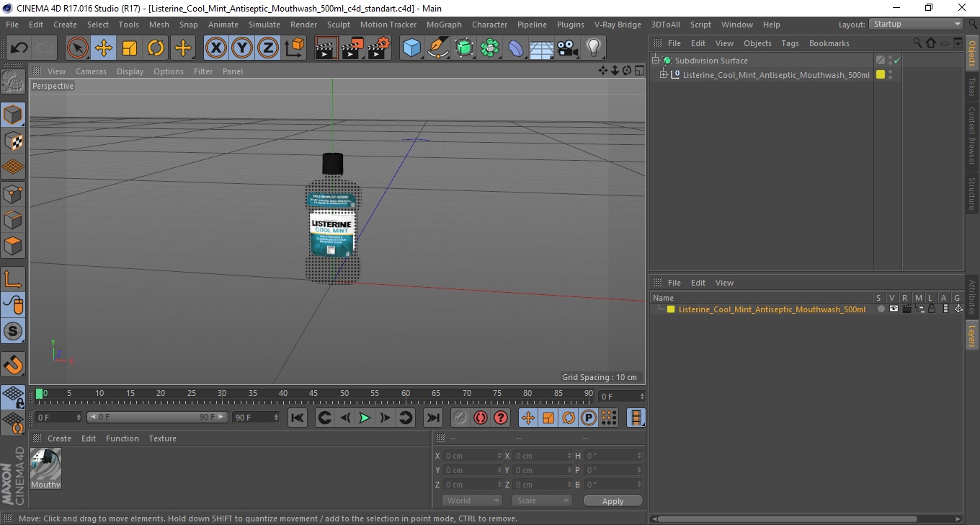This screenshot has height=525, width=980.
Task: Click the yellow layer swatch of Listerine object
Action: [881, 74]
